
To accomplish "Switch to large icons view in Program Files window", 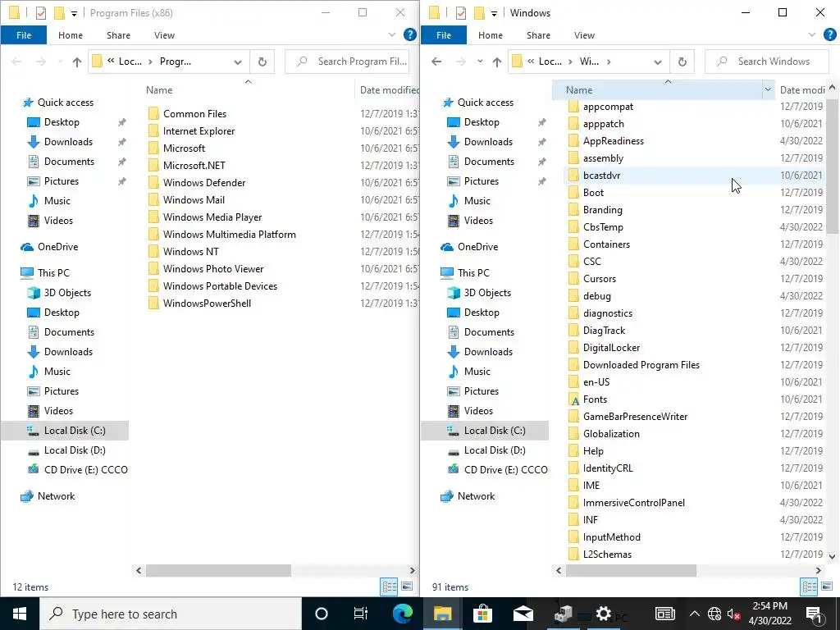I will click(407, 587).
